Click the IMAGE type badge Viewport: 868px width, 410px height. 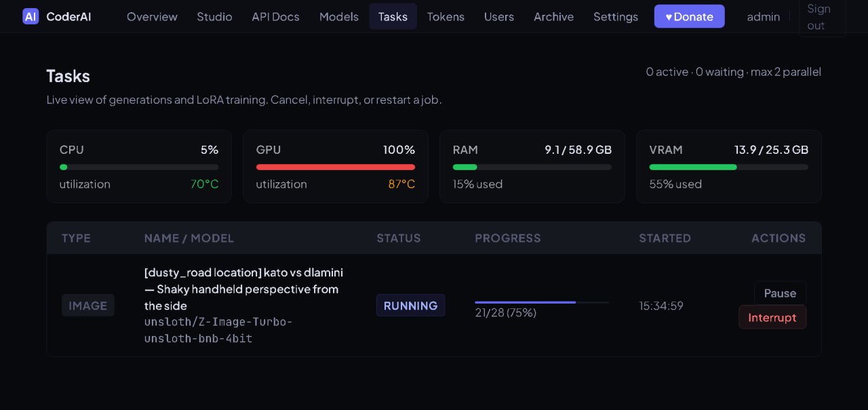point(87,306)
